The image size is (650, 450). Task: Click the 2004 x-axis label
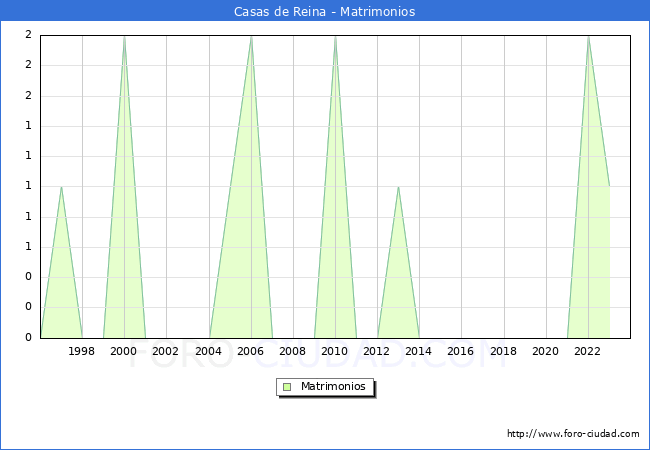[x=208, y=351]
